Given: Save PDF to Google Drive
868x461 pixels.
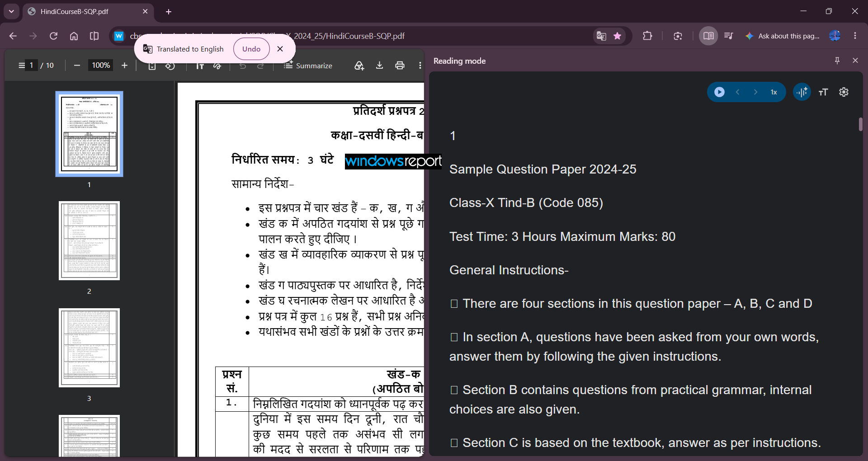Looking at the screenshot, I should [x=359, y=66].
